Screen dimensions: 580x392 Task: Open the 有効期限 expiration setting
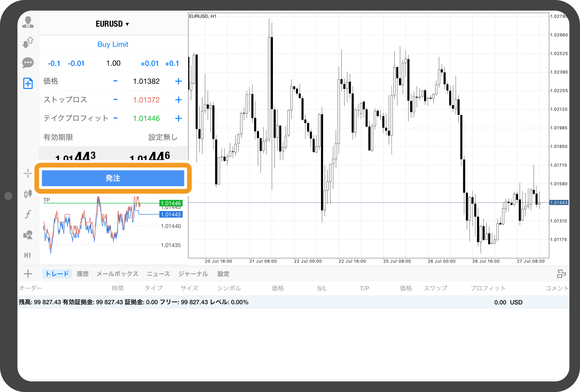113,137
